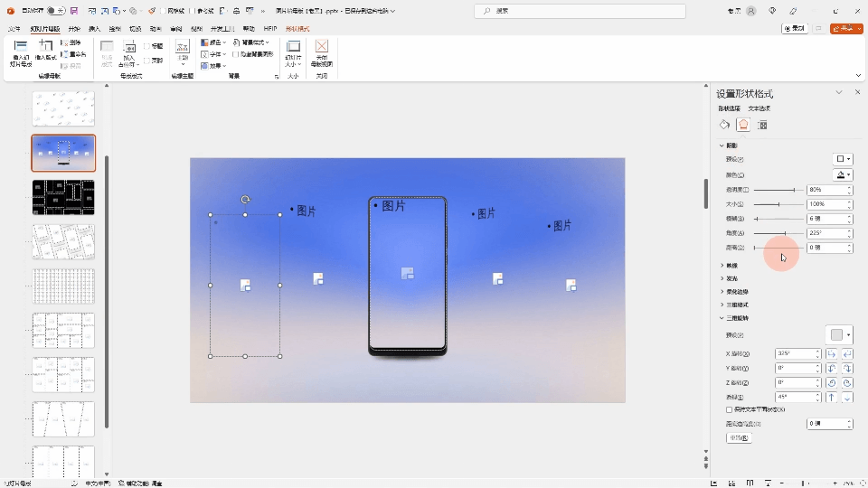This screenshot has height=488, width=868.
Task: Switch to Text Options tab
Action: 759,108
